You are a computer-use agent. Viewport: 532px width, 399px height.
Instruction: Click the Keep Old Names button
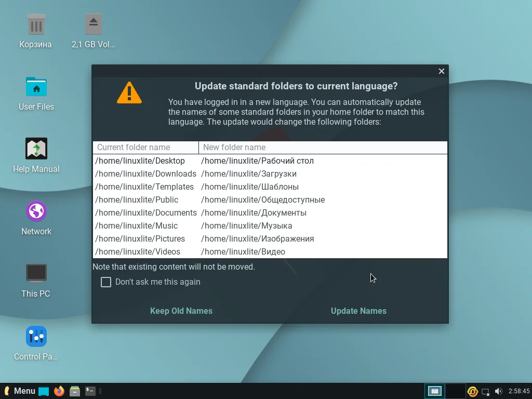tap(181, 311)
